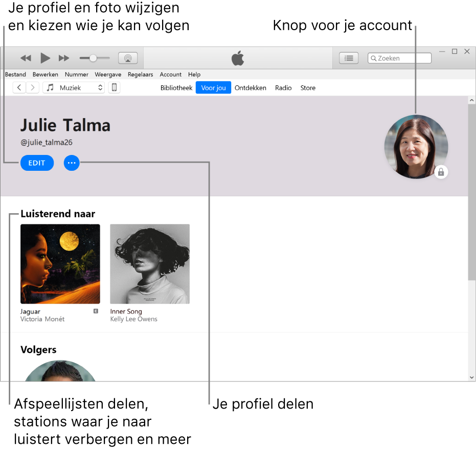
Task: Open the Muziek media type dropdown
Action: point(74,88)
